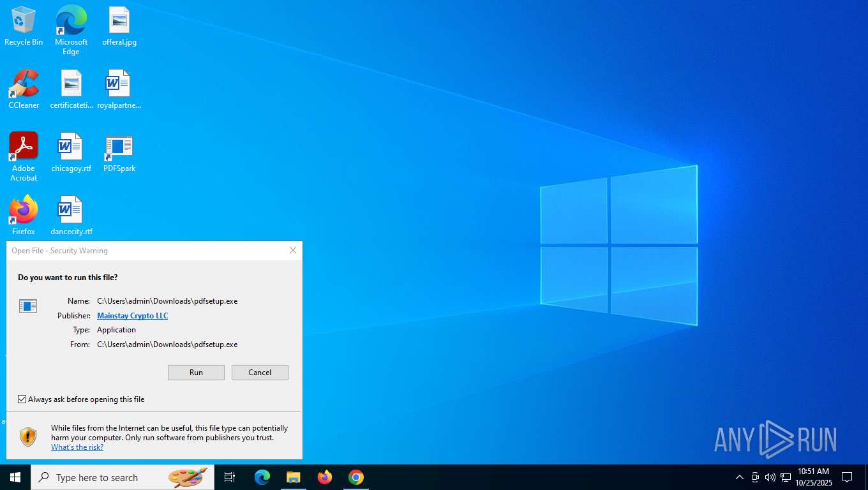Viewport: 868px width, 490px height.
Task: Select the chicagoy.rtf document
Action: pyautogui.click(x=71, y=152)
